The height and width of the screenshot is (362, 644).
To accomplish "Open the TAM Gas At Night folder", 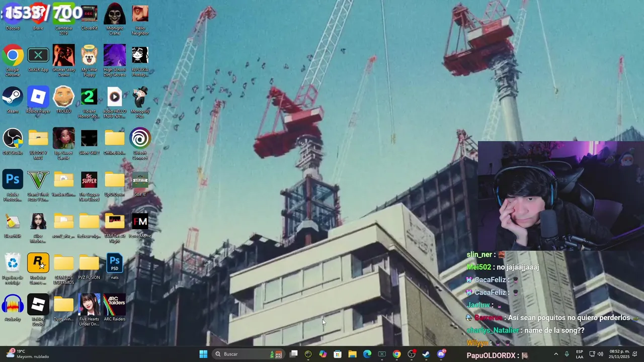I will click(x=115, y=227).
